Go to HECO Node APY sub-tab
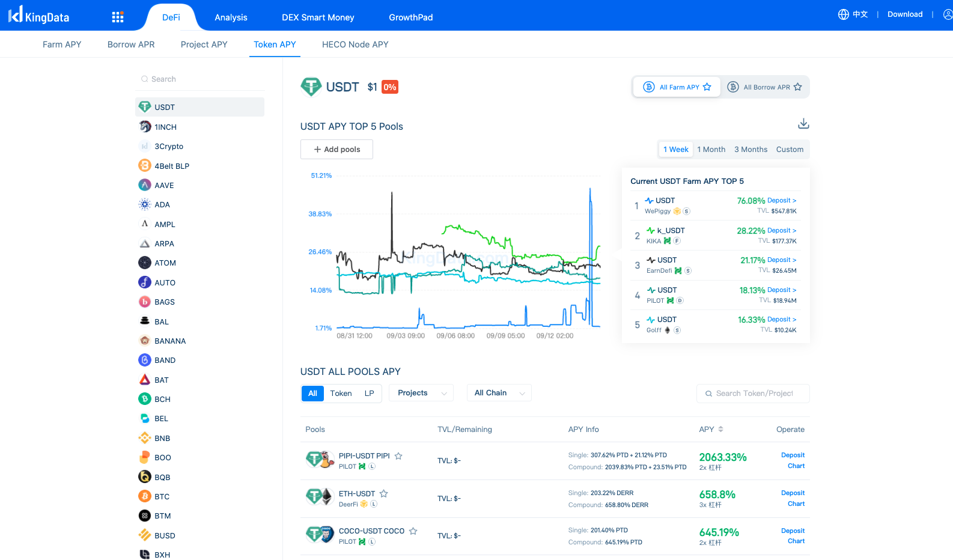 (355, 44)
